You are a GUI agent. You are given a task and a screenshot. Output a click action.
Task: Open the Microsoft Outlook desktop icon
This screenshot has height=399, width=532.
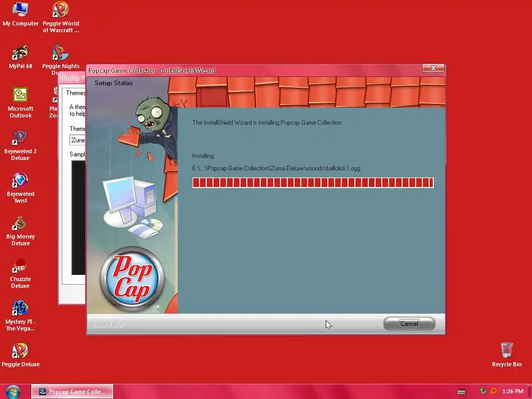20,103
